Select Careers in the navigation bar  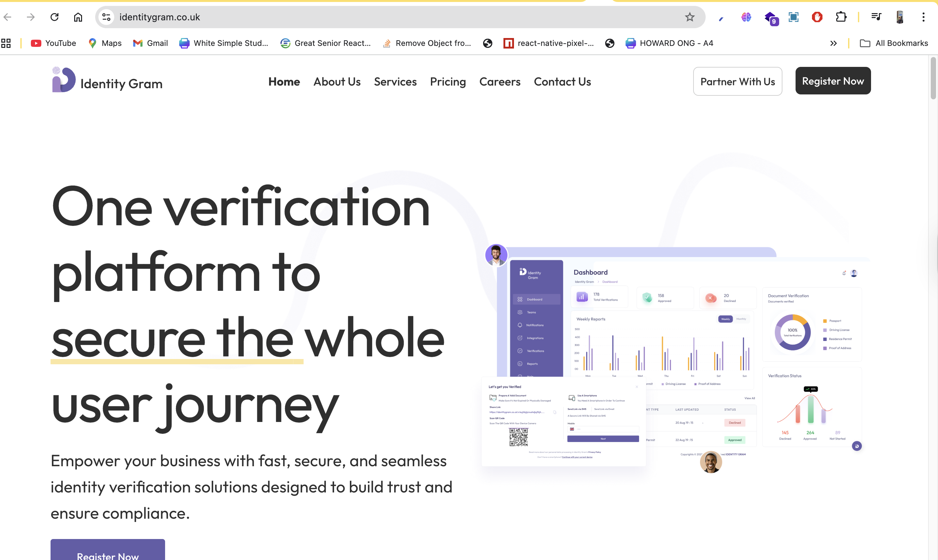coord(500,82)
